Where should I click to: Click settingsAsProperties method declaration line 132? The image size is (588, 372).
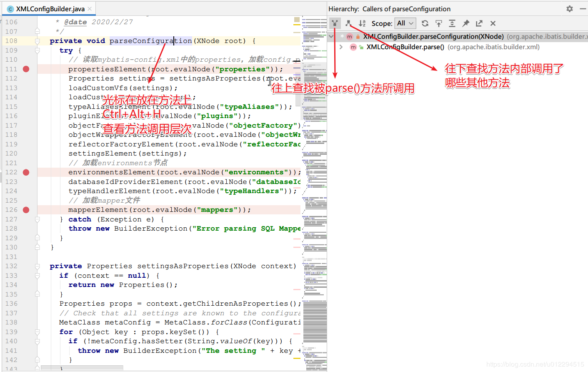click(183, 266)
